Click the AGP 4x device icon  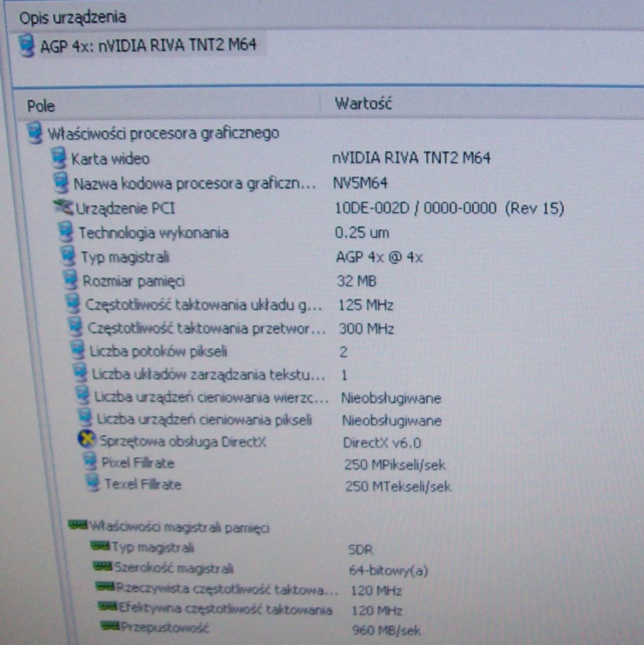click(27, 45)
